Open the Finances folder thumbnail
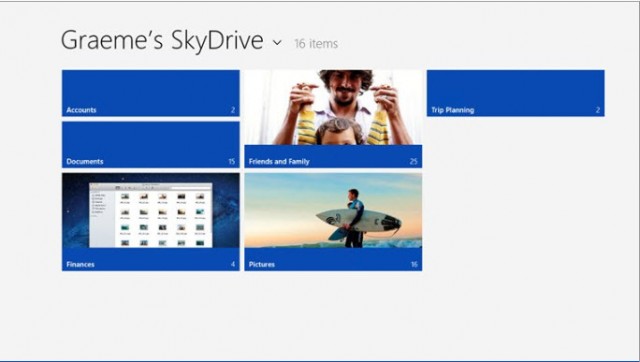Image resolution: width=640 pixels, height=362 pixels. click(151, 210)
